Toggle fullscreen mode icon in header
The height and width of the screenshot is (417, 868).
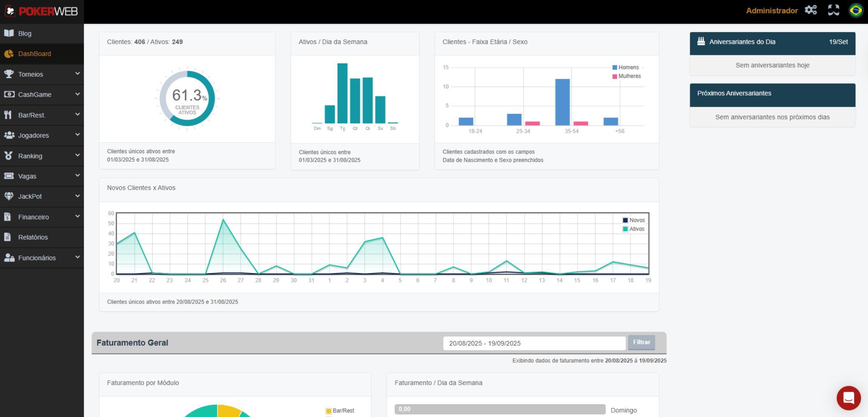pos(833,10)
